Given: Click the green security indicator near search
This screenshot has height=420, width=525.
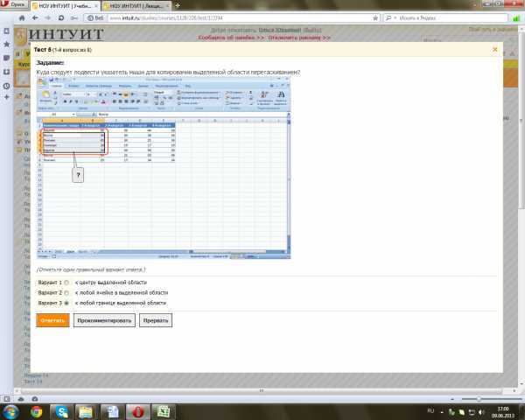Looking at the screenshot, I should (x=516, y=18).
